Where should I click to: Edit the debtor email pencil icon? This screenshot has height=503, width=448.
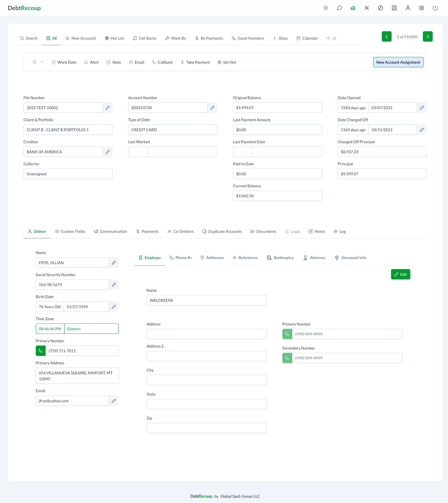[x=114, y=401]
